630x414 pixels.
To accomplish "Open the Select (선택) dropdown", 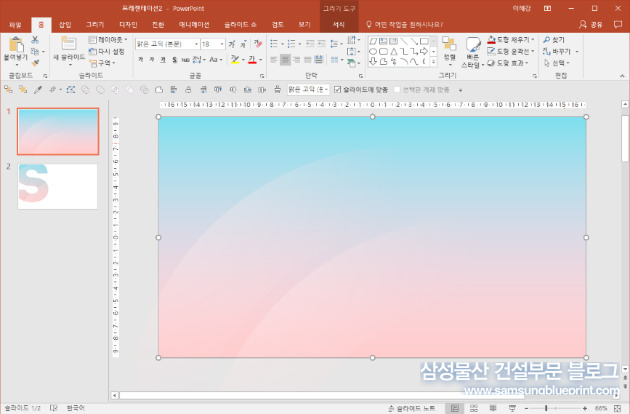I will coord(556,63).
